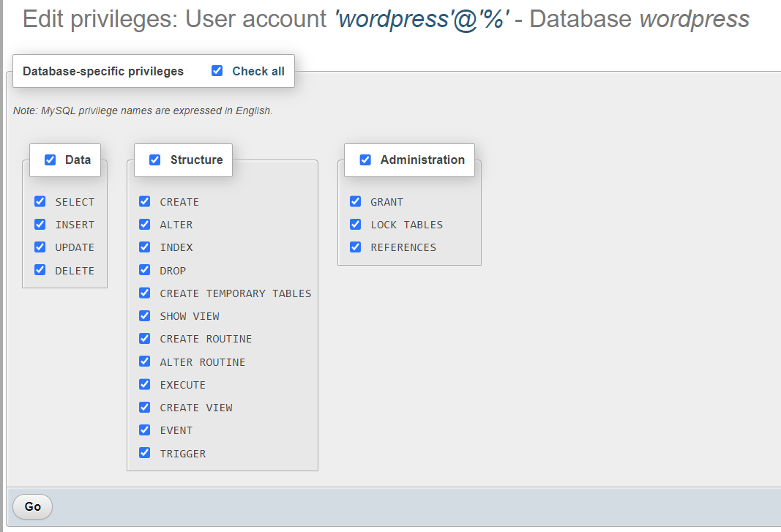Uncheck the Check all checkbox
The height and width of the screenshot is (532, 781).
217,71
